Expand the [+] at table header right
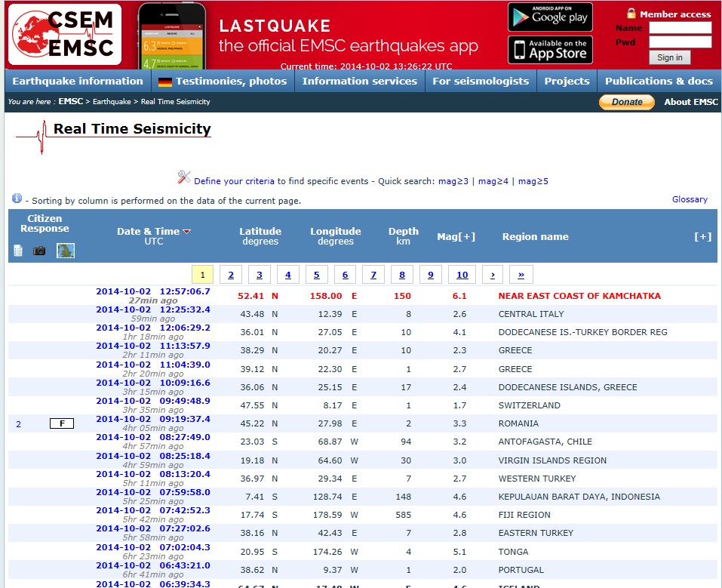 702,236
